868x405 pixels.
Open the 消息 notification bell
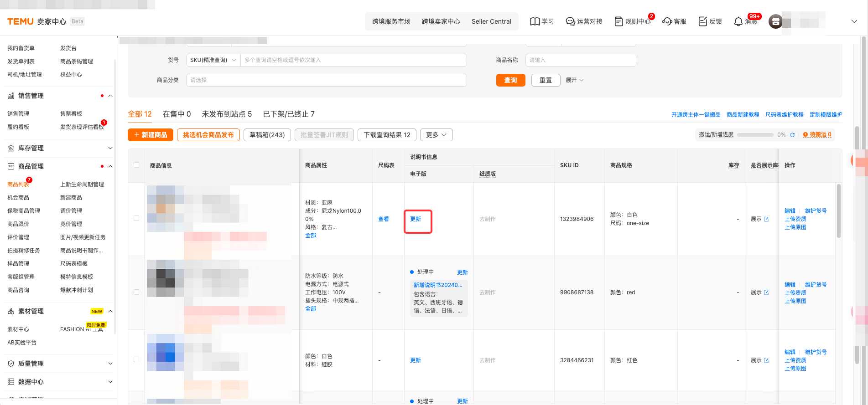[x=738, y=21]
